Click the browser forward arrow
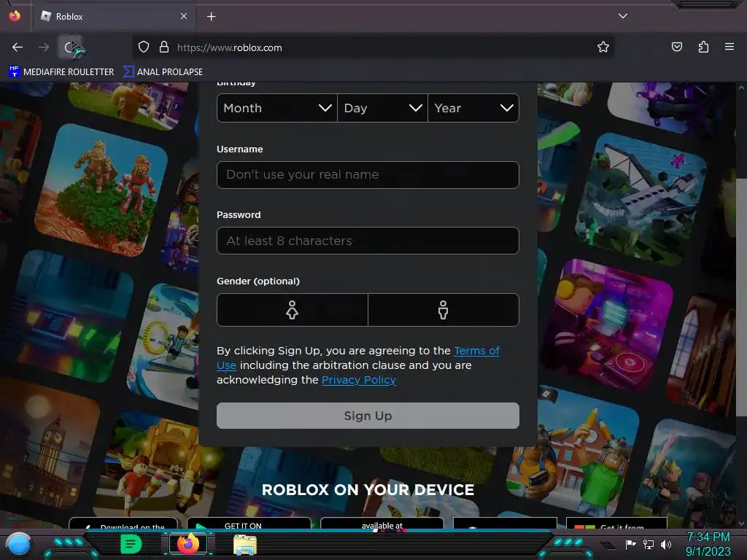747x560 pixels. click(44, 47)
